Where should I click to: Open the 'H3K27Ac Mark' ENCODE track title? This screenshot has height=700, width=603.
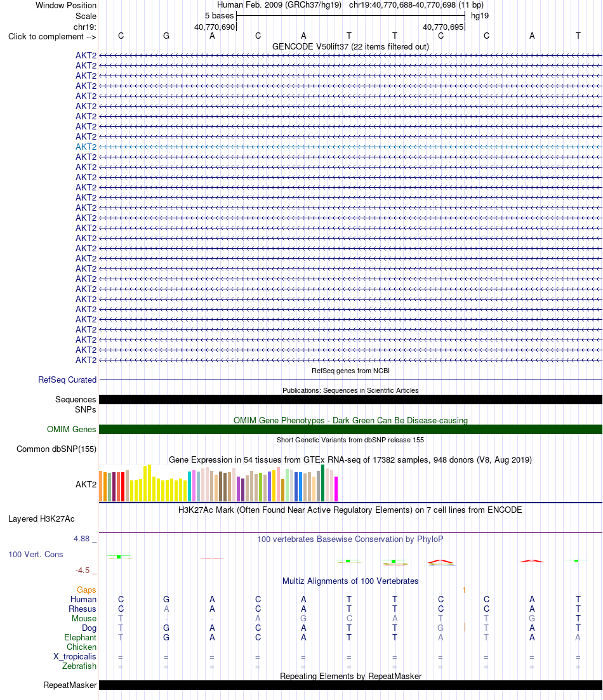(x=350, y=510)
